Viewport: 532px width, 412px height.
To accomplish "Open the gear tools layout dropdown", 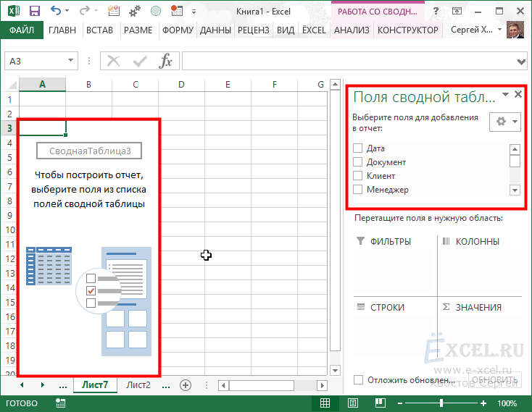I will click(505, 122).
